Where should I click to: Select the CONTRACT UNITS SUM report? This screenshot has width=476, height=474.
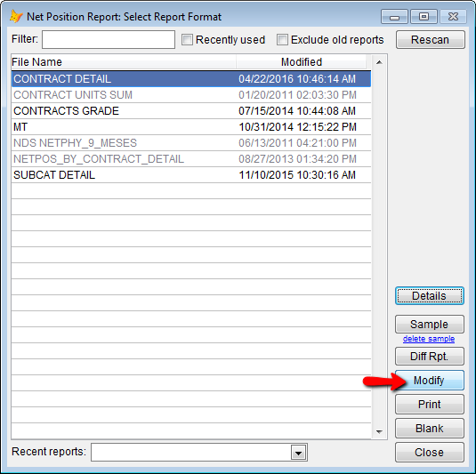(x=191, y=95)
